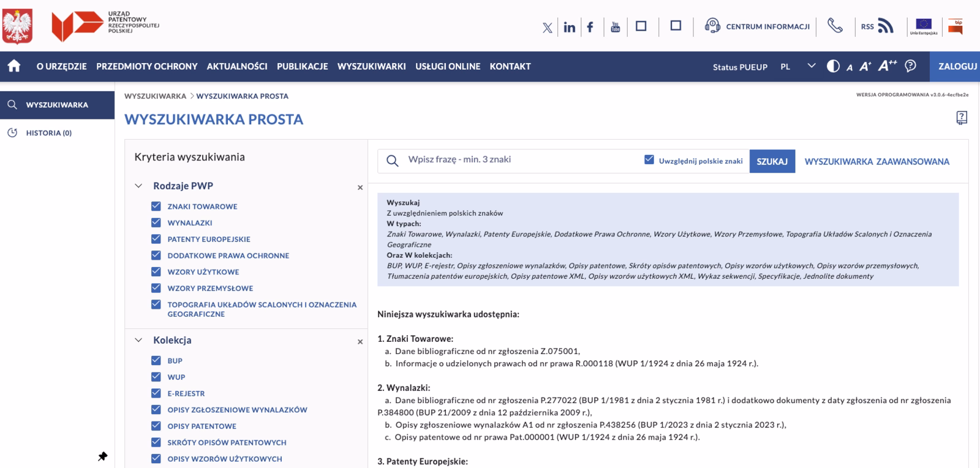Uncheck the E-Rejestr collection checkbox
Viewport: 980px width, 468px height.
click(156, 393)
